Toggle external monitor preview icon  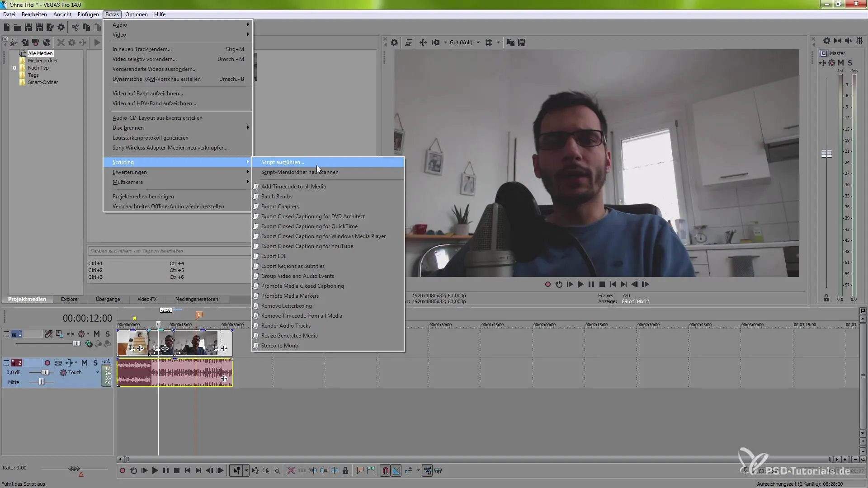(409, 42)
